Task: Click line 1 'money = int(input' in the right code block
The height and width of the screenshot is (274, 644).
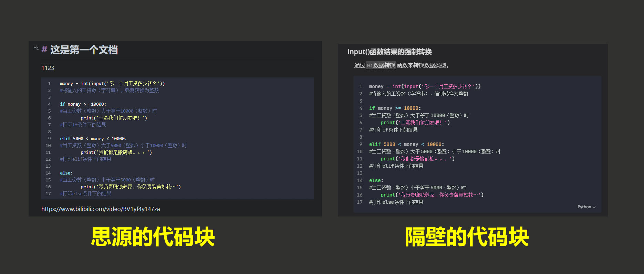Action: tap(425, 86)
